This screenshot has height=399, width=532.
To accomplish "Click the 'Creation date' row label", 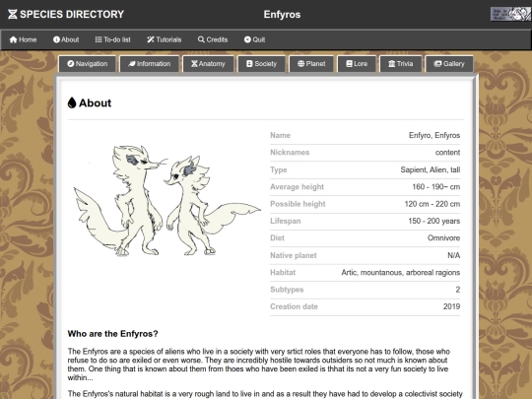I will (x=294, y=306).
